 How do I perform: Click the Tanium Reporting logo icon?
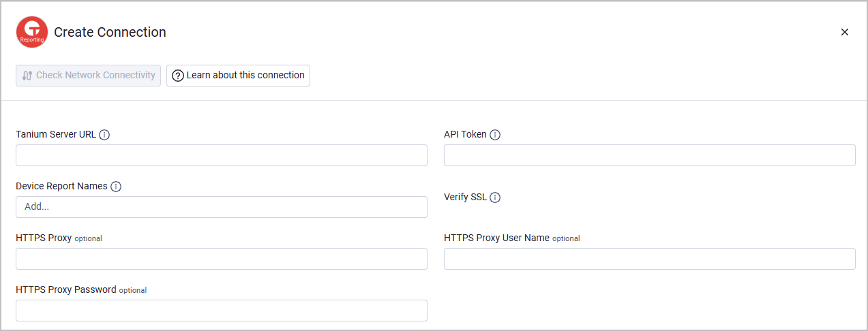(x=32, y=32)
